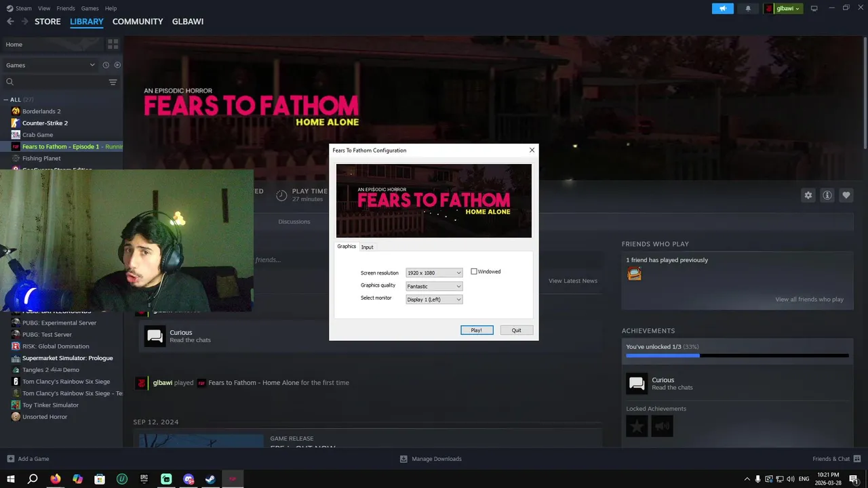868x488 pixels.
Task: Sort library by recent activity clock icon
Action: click(106, 65)
